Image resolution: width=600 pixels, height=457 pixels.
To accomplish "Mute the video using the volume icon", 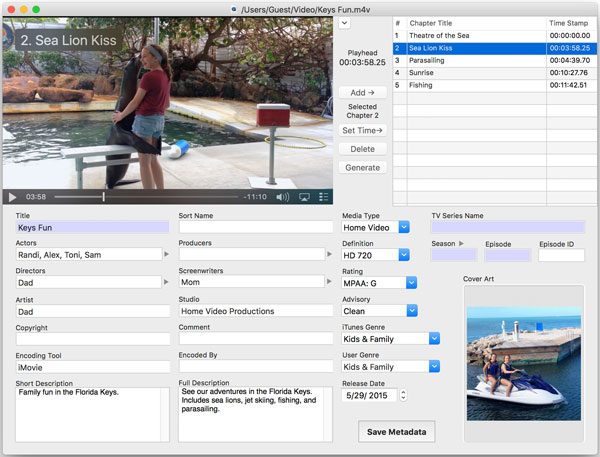I will (283, 197).
